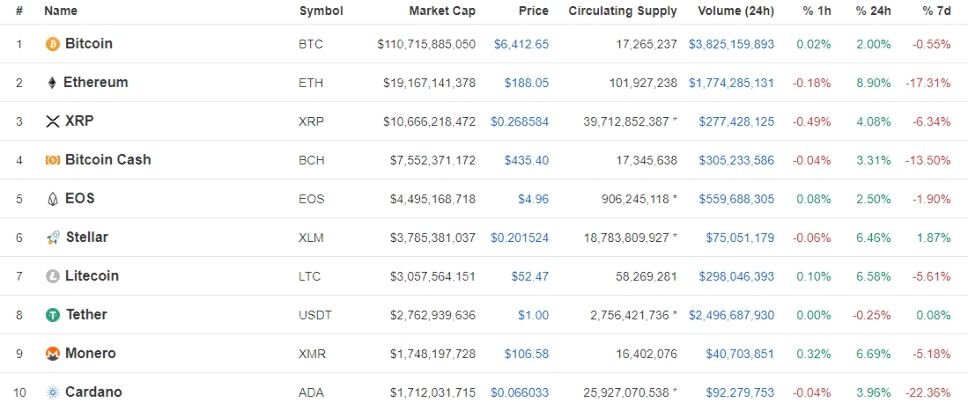This screenshot has height=410, width=968.
Task: Click the Ethereum diamond logo icon
Action: 52,83
